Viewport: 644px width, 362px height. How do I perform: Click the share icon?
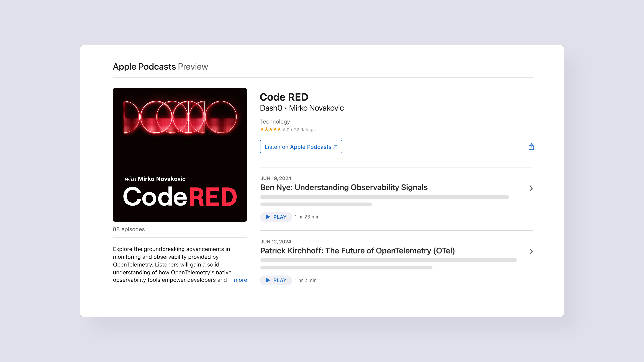click(531, 147)
